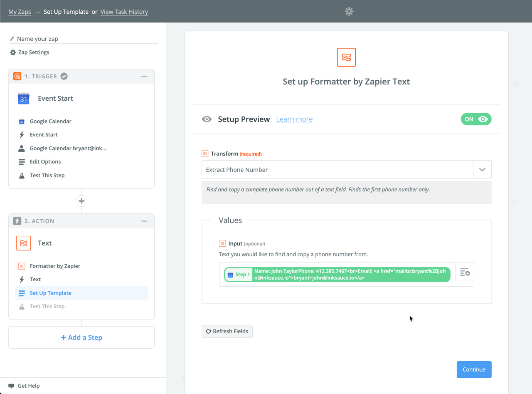Image resolution: width=532 pixels, height=394 pixels.
Task: Open the three-dot menu for 2. ACTION
Action: [144, 221]
